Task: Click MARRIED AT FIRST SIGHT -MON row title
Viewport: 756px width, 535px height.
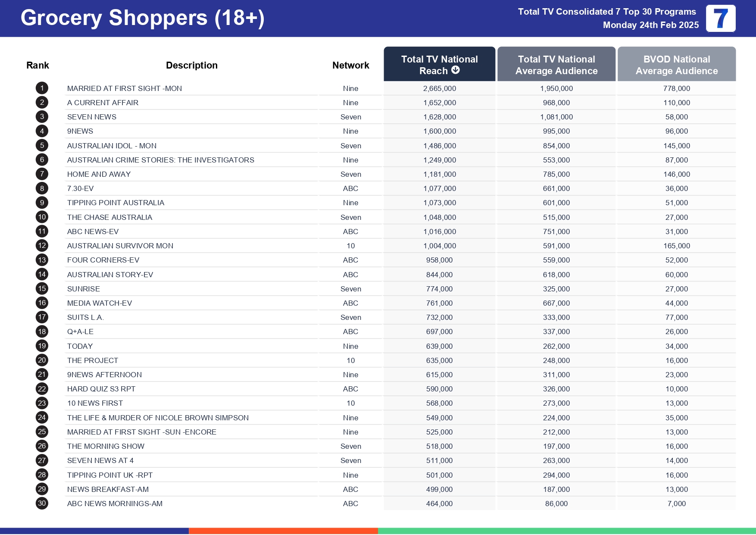Action: [125, 88]
